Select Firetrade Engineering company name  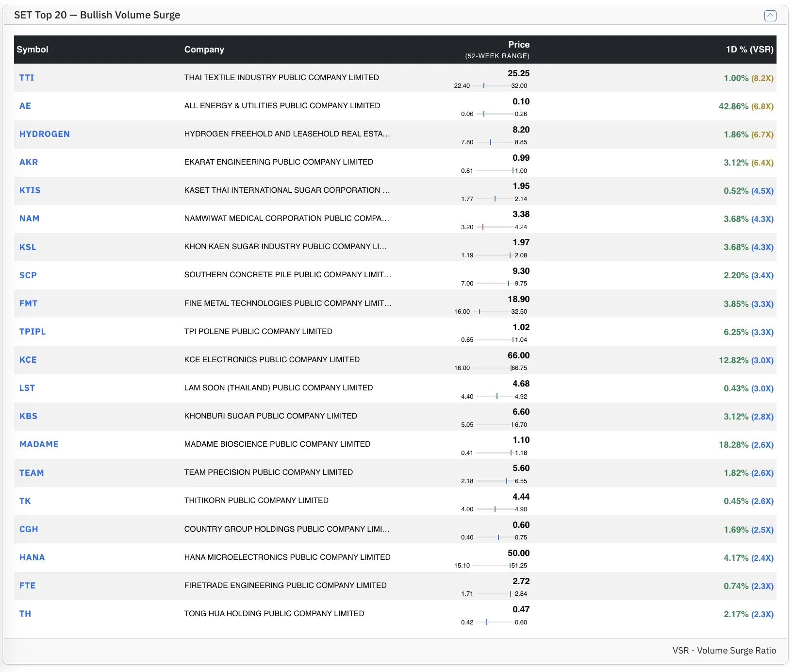click(285, 586)
